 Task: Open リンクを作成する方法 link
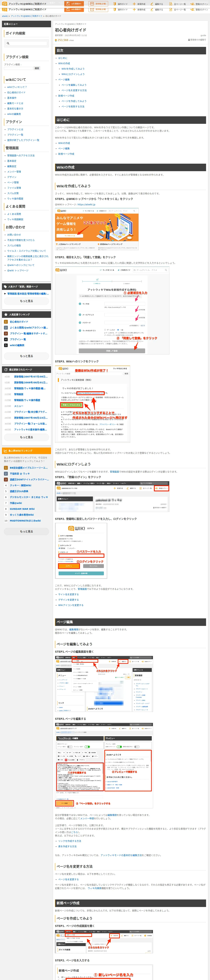[x=70, y=841]
